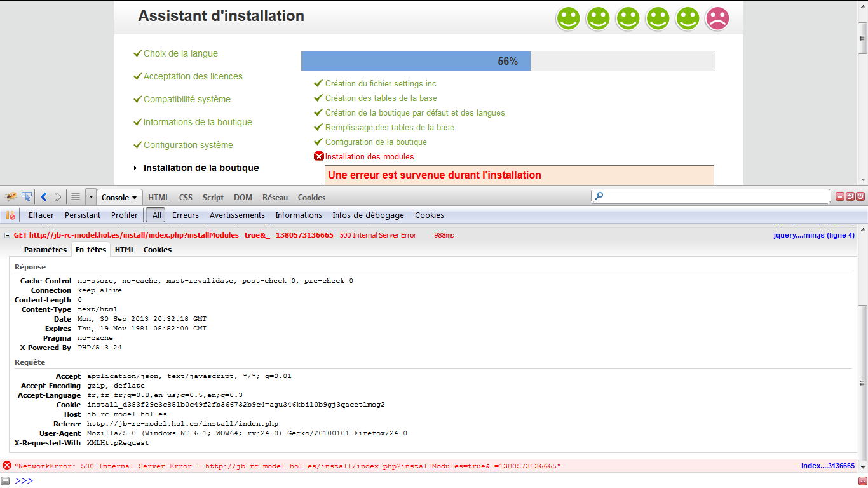This screenshot has height=488, width=868.
Task: Click the red X next to Installation des modules
Action: (319, 156)
